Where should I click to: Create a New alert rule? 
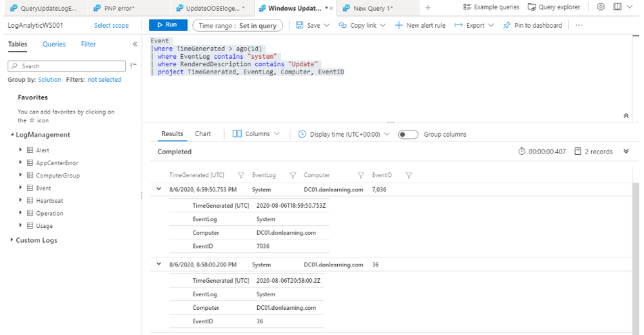tap(420, 25)
